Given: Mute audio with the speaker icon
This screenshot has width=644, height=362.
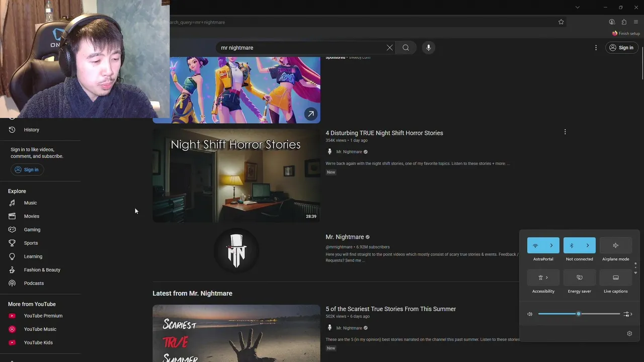Looking at the screenshot, I should [530, 314].
